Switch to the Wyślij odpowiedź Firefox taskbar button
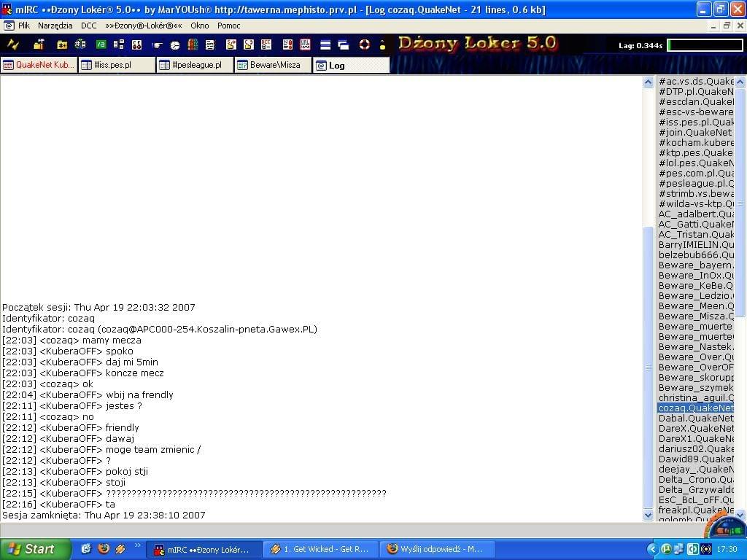Image resolution: width=747 pixels, height=560 pixels. click(438, 550)
